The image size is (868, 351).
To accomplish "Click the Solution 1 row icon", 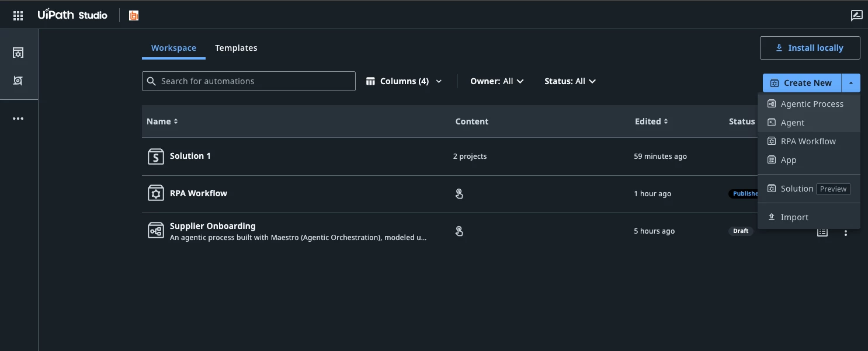I will (x=155, y=157).
